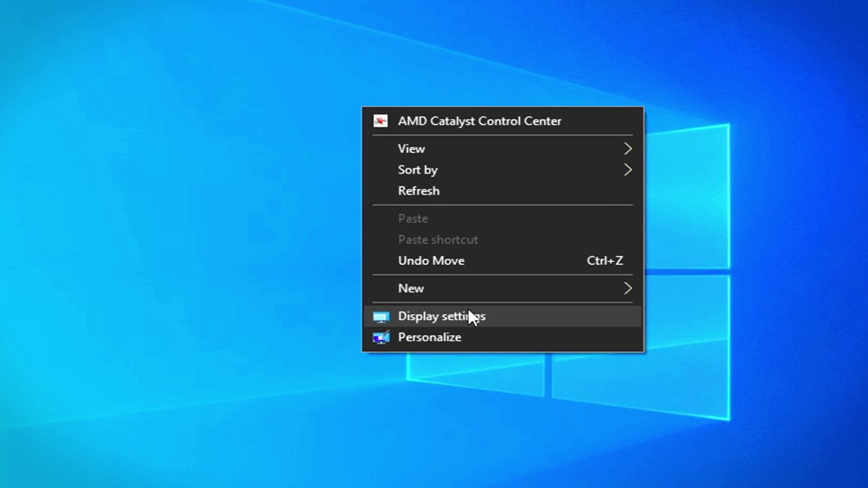
Task: Open the New submenu
Action: [x=502, y=288]
